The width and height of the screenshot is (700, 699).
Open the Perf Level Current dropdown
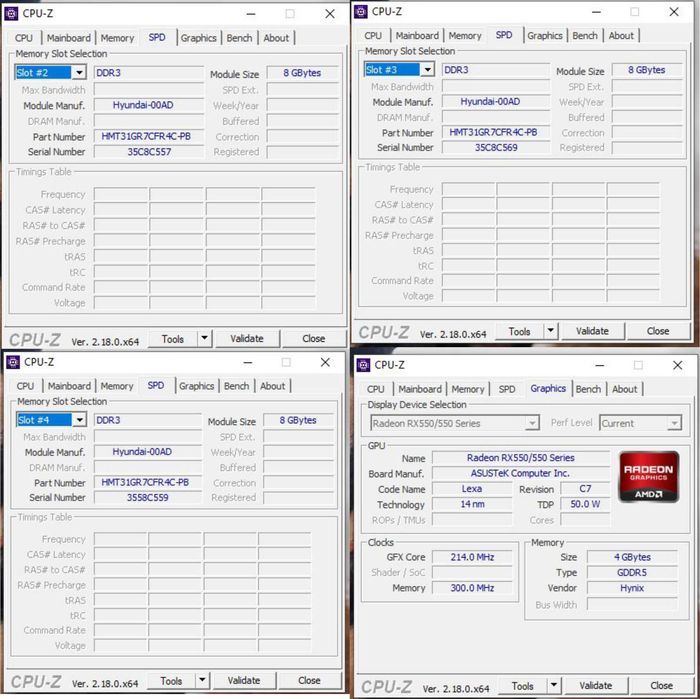[x=674, y=423]
